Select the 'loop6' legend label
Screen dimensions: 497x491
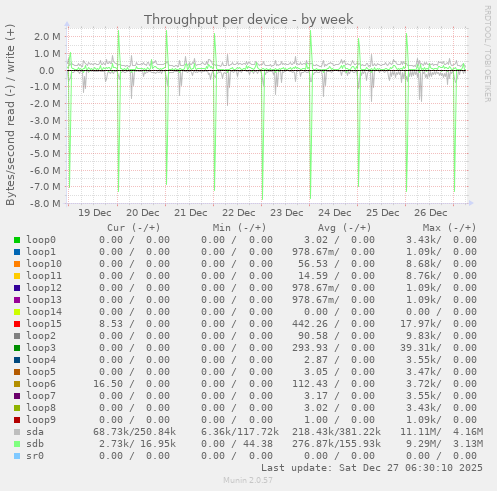tap(41, 384)
